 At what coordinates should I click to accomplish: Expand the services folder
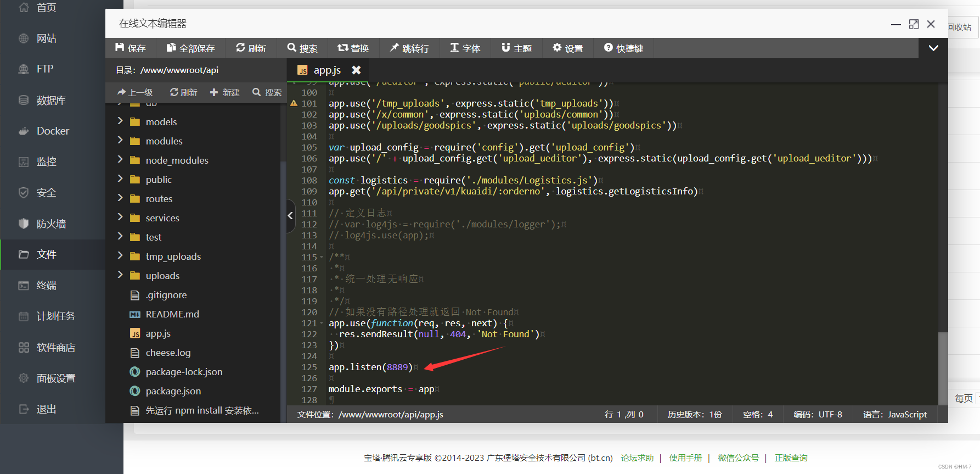coord(120,218)
